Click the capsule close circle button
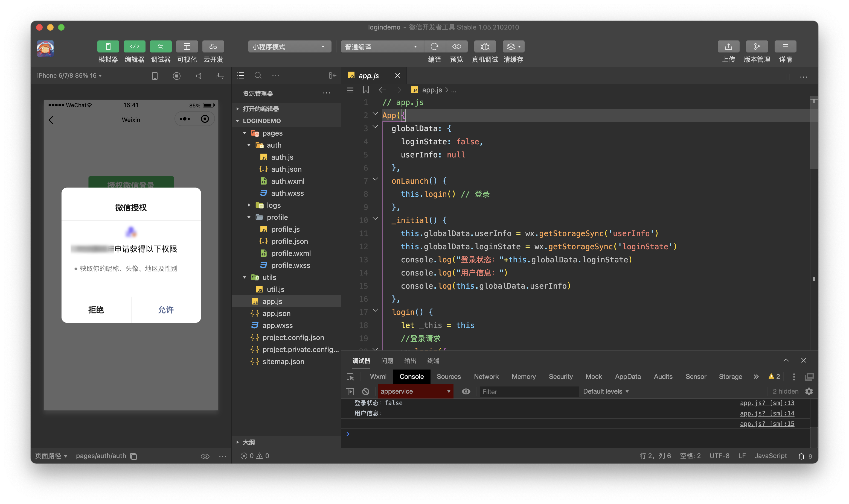849x504 pixels. (x=205, y=119)
